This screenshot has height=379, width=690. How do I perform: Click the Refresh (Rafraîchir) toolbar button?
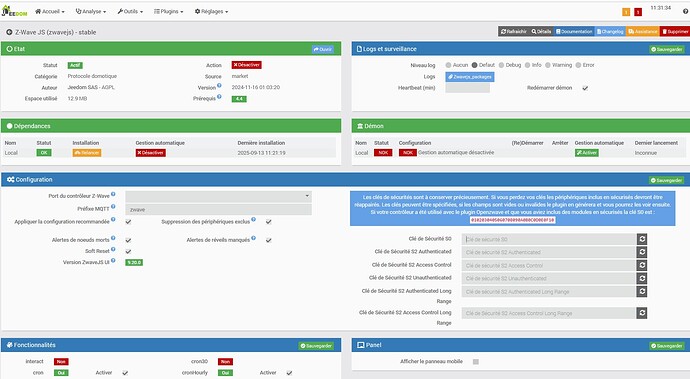pyautogui.click(x=514, y=32)
